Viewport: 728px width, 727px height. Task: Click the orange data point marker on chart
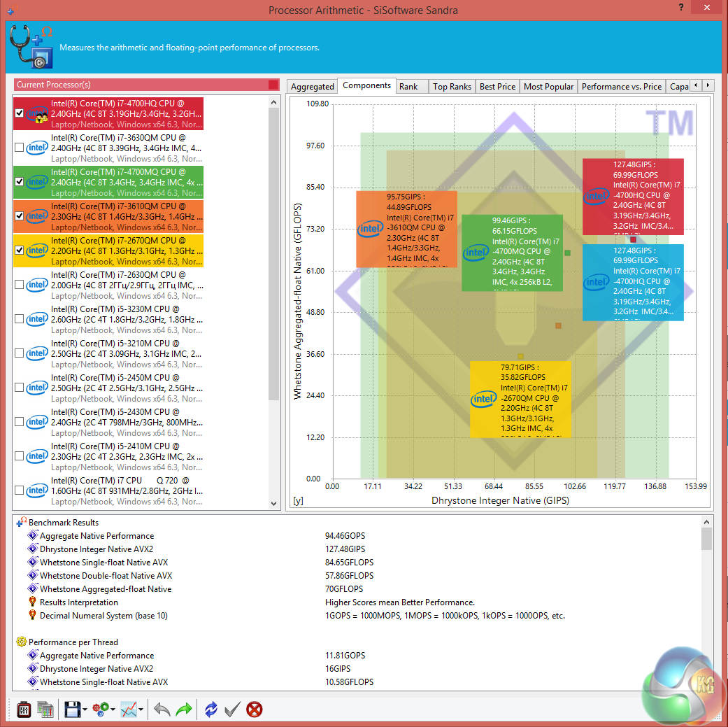point(559,325)
